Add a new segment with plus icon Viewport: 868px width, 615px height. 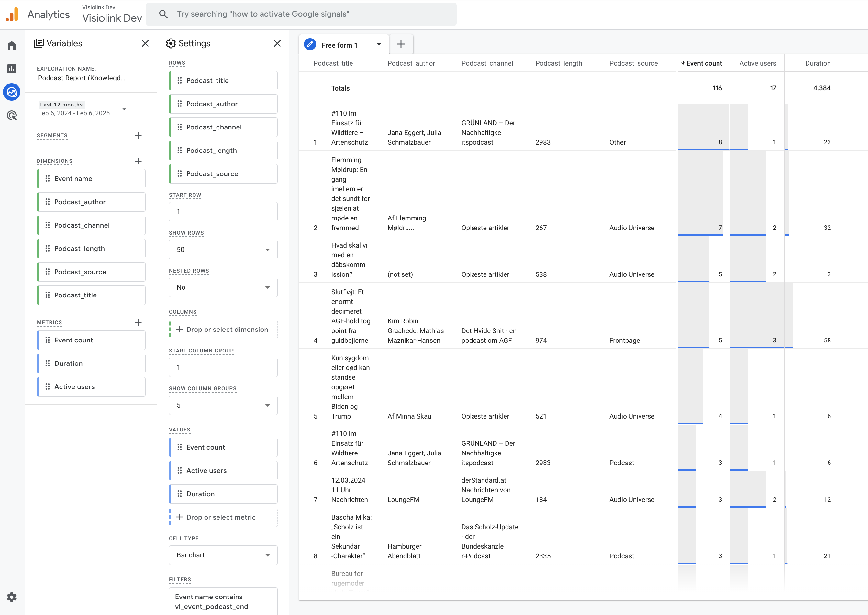pos(138,136)
